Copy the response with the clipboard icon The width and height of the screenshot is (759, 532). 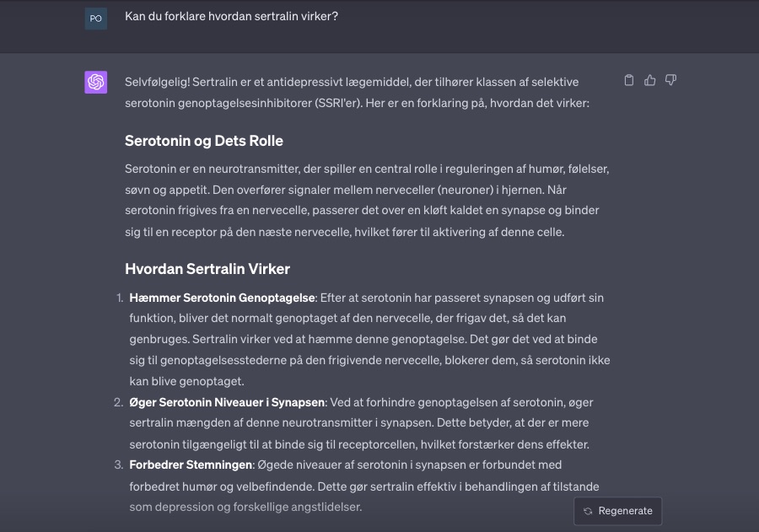click(629, 80)
